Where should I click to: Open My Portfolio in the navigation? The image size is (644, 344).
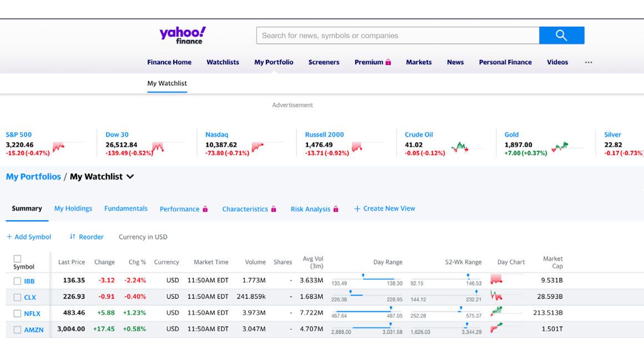[x=274, y=62]
